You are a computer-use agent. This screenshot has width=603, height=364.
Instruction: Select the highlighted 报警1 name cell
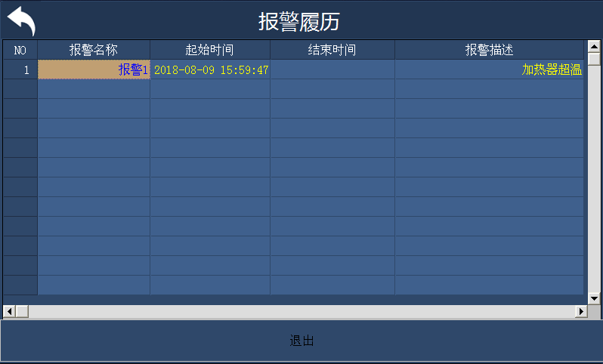pos(94,69)
